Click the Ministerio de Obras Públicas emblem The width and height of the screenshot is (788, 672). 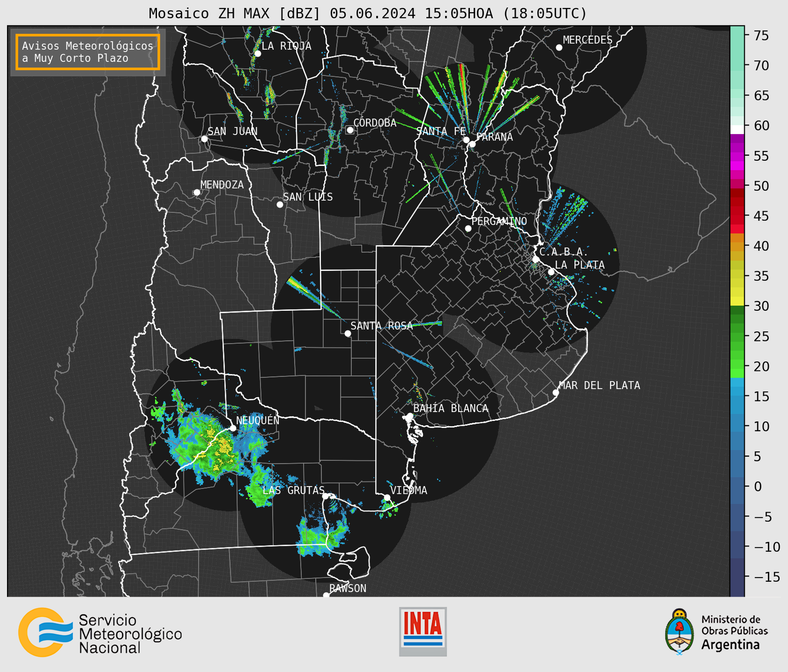680,632
